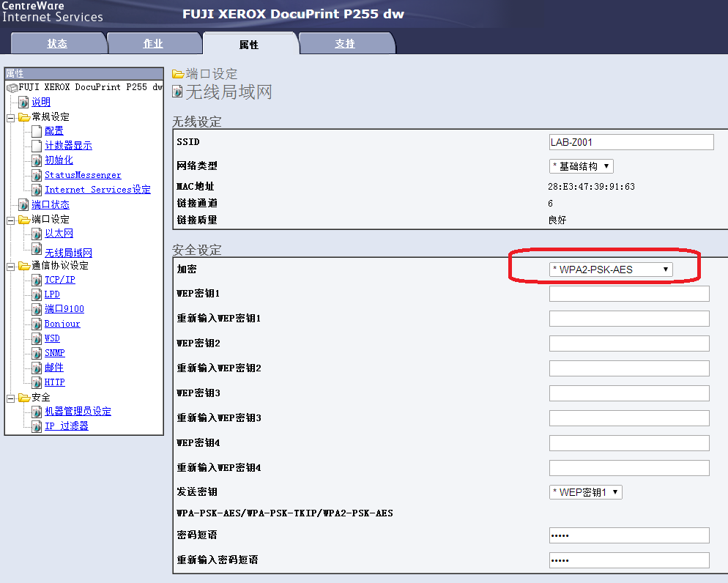Open the 发送密钥 dropdown showing WEP密钥1
The image size is (728, 583).
tap(585, 492)
